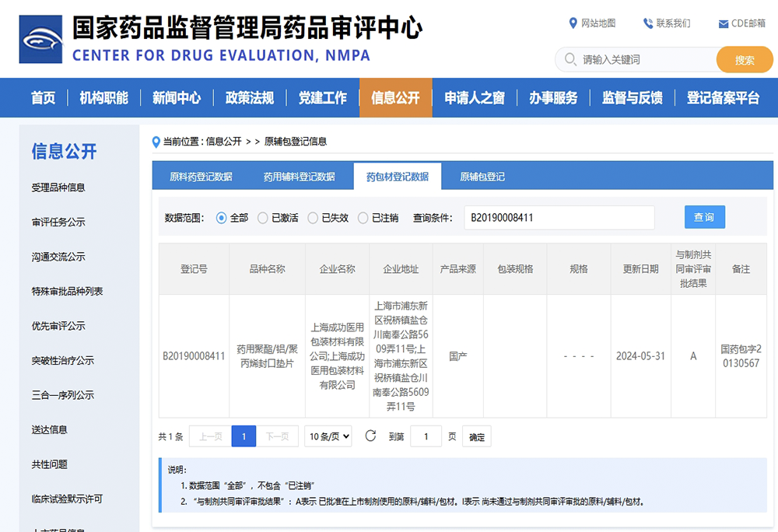This screenshot has width=778, height=532.
Task: Open the 10条/页 page size dropdown
Action: pyautogui.click(x=328, y=436)
